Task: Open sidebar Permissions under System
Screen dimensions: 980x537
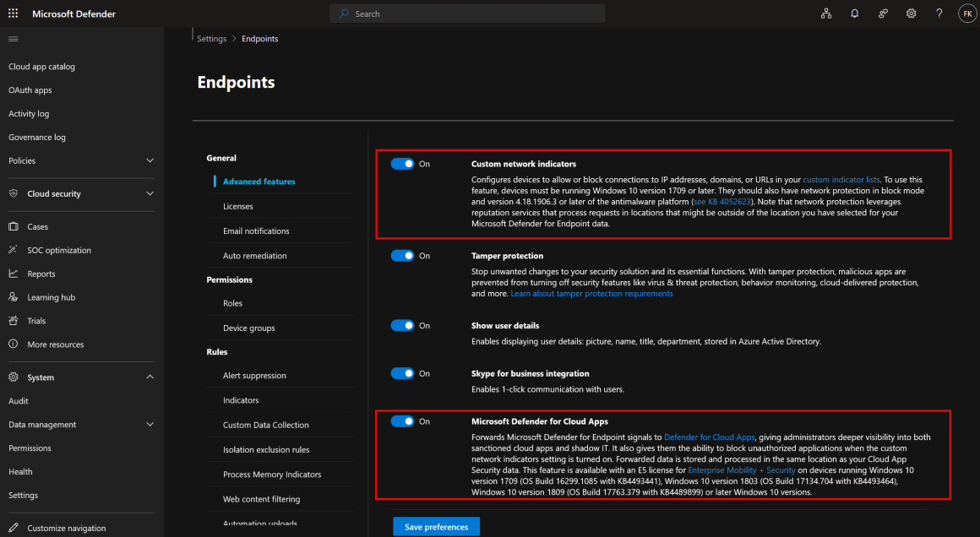Action: click(x=30, y=448)
